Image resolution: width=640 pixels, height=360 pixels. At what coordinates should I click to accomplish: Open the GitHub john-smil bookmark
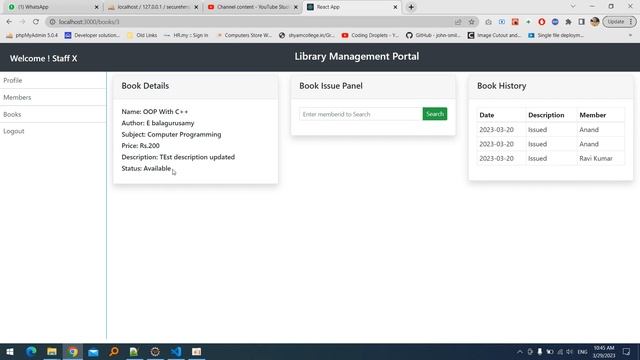click(x=433, y=36)
